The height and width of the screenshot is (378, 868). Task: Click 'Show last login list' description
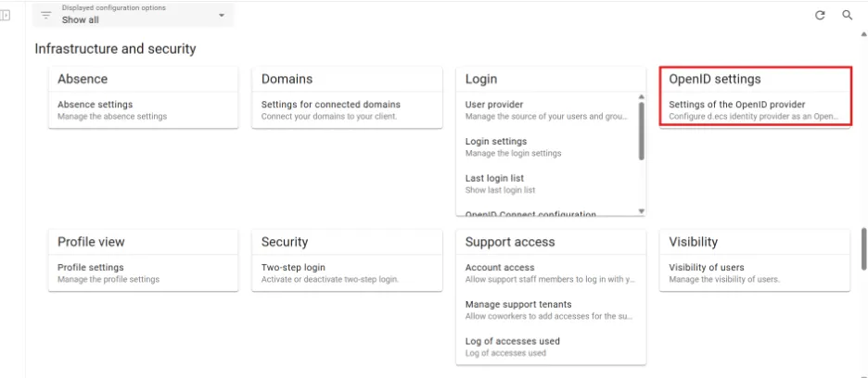pos(501,190)
